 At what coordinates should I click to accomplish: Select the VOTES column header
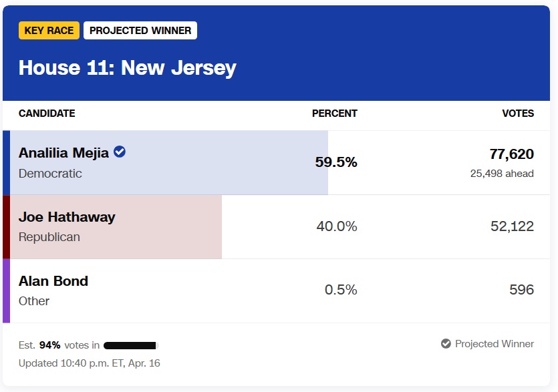point(518,114)
